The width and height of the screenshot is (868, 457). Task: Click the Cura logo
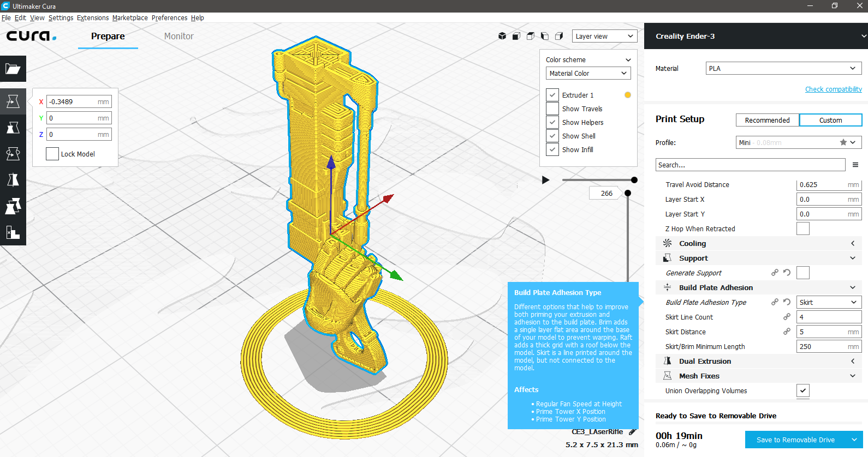pyautogui.click(x=31, y=36)
